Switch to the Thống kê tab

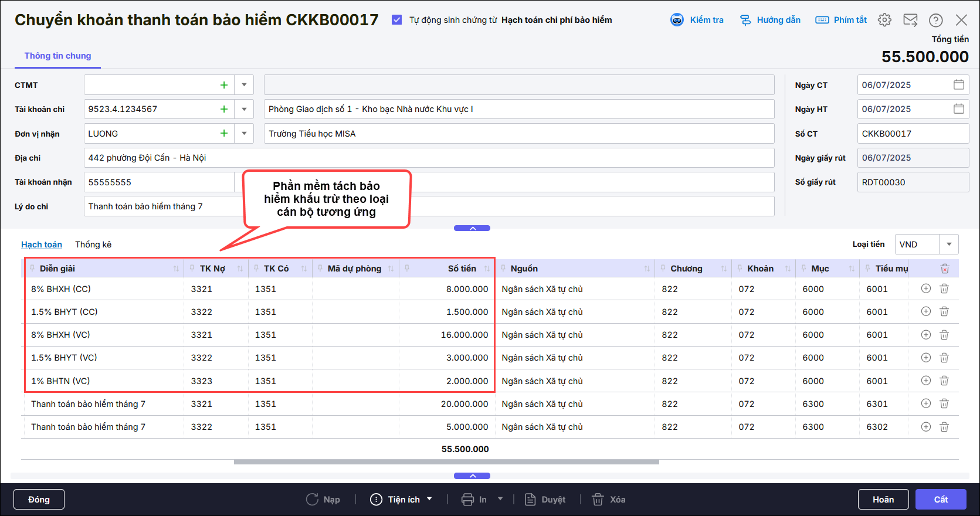point(93,245)
